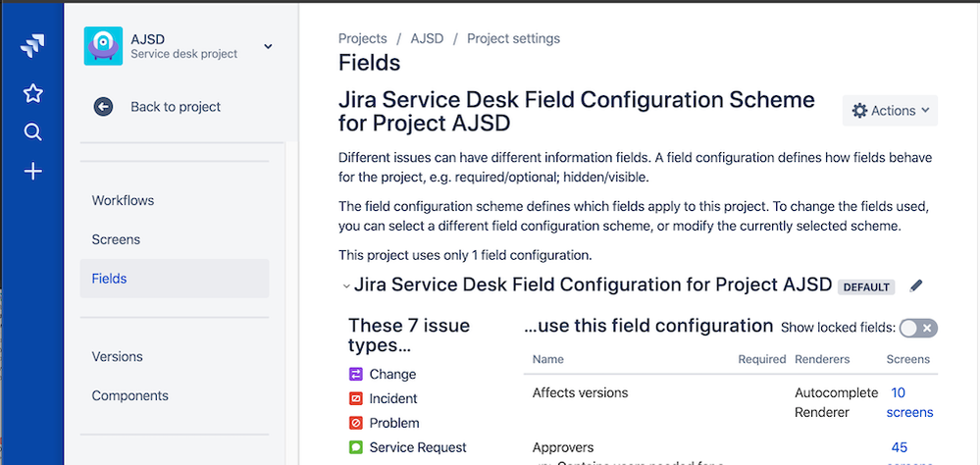Click the pencil edit icon beside DEFAULT
Screen dimensions: 980x465
(x=915, y=285)
